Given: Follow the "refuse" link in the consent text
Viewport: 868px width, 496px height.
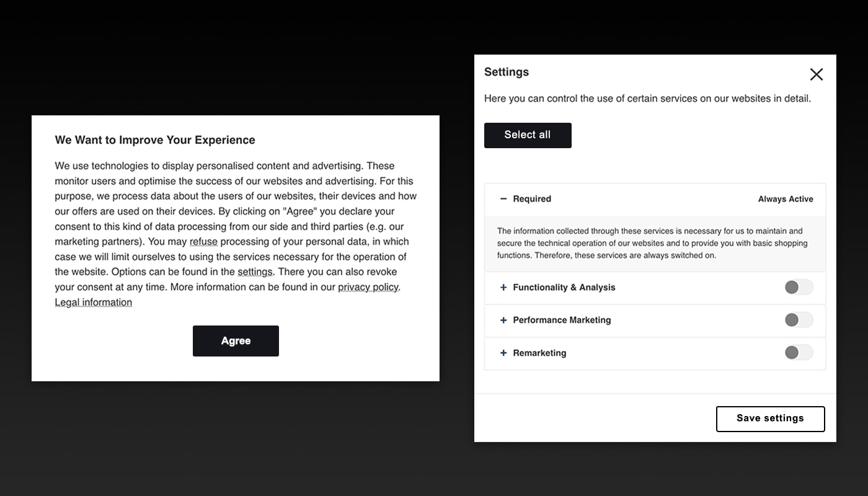Looking at the screenshot, I should [x=203, y=242].
